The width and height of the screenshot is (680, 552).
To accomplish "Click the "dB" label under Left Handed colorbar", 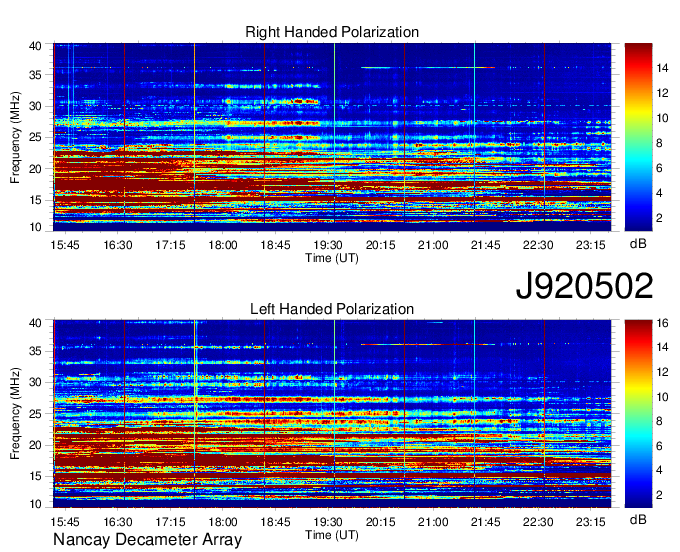I will [638, 519].
